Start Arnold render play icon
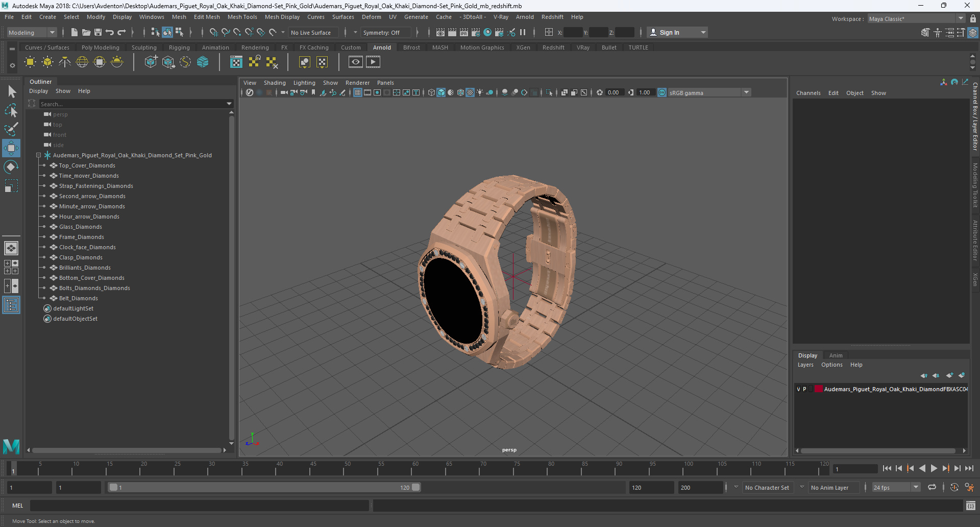Viewport: 980px width, 527px height. tap(373, 62)
